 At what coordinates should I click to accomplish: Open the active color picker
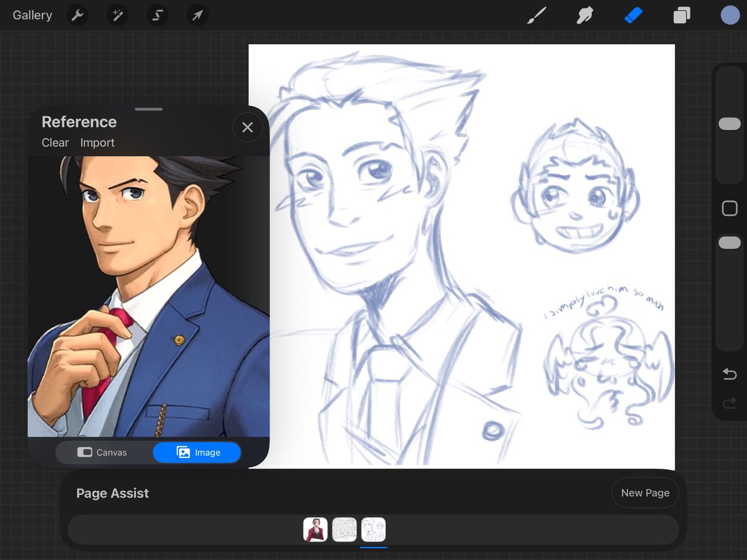coord(730,16)
